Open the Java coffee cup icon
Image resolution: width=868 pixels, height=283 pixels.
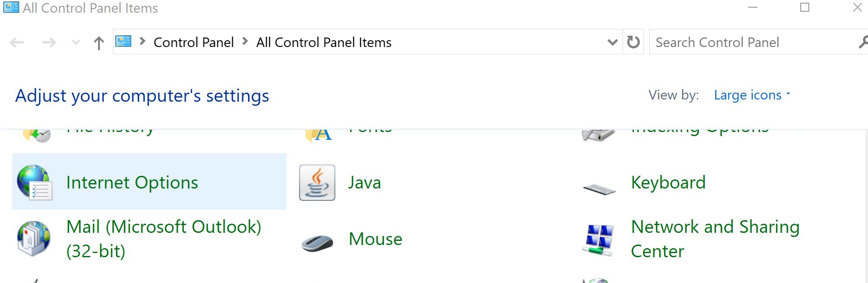tap(317, 183)
